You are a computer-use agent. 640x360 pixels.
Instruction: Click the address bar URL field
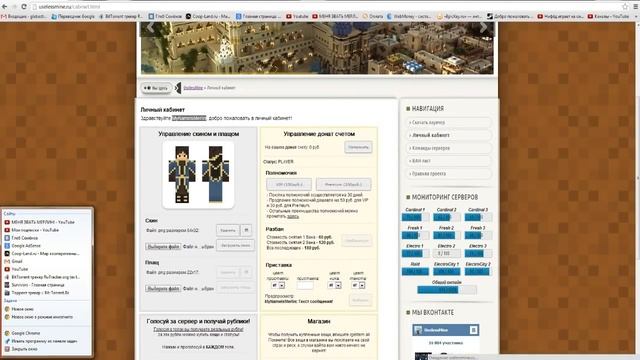(x=327, y=7)
